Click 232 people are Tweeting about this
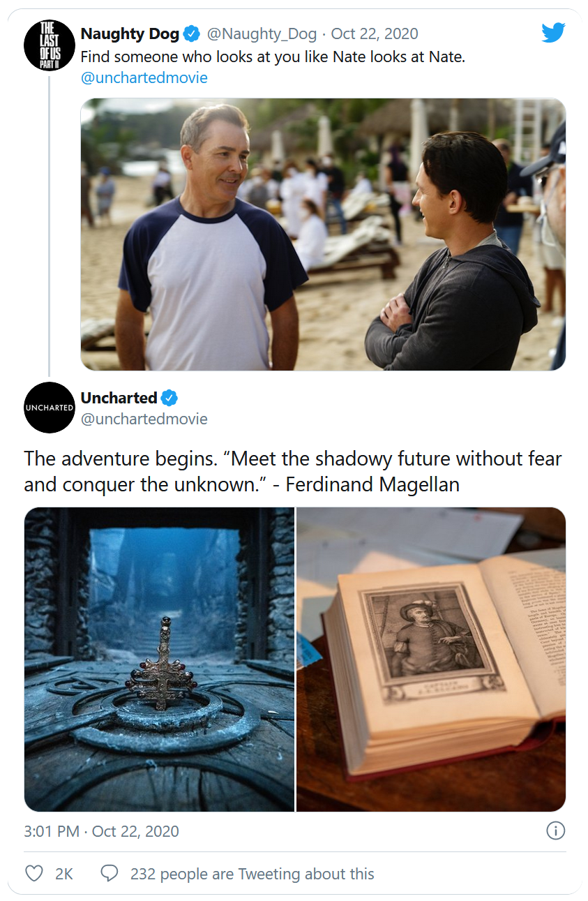Image resolution: width=588 pixels, height=901 pixels. tap(252, 874)
